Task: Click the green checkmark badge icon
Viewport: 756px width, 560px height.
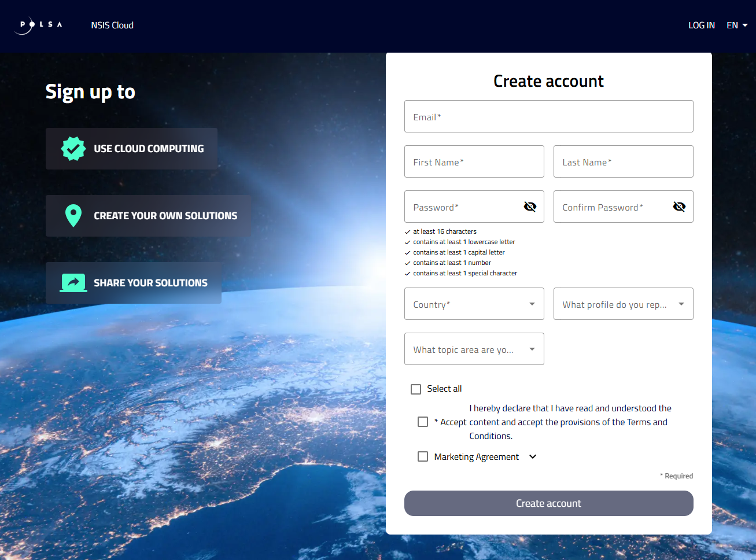Action: [x=73, y=149]
